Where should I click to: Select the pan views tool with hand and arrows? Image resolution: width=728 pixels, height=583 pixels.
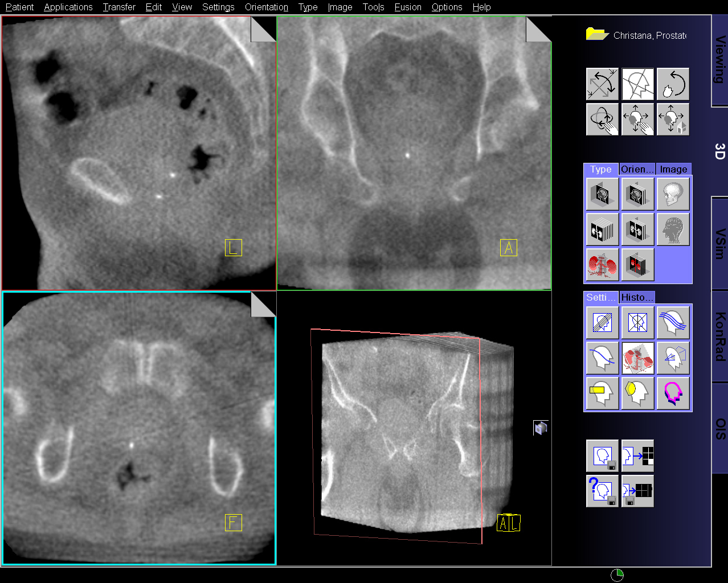tap(637, 120)
